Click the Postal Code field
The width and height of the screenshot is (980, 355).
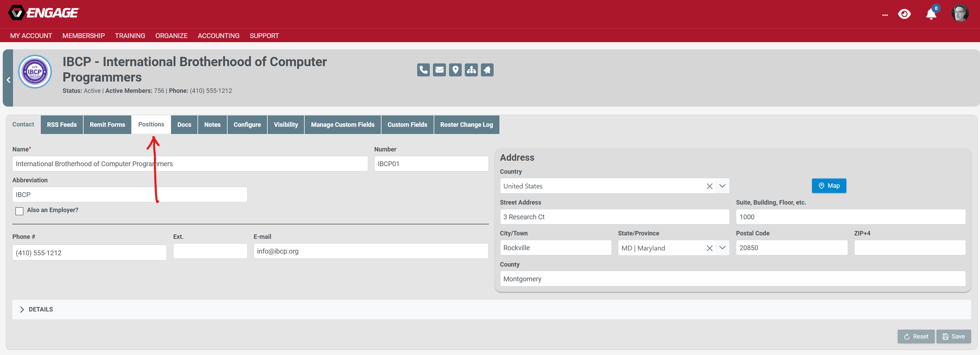coord(791,248)
